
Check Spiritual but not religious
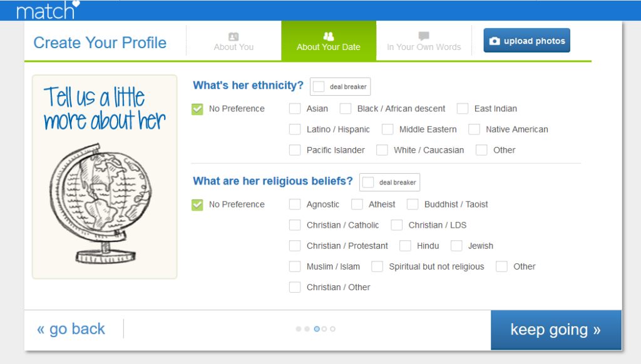click(x=377, y=266)
